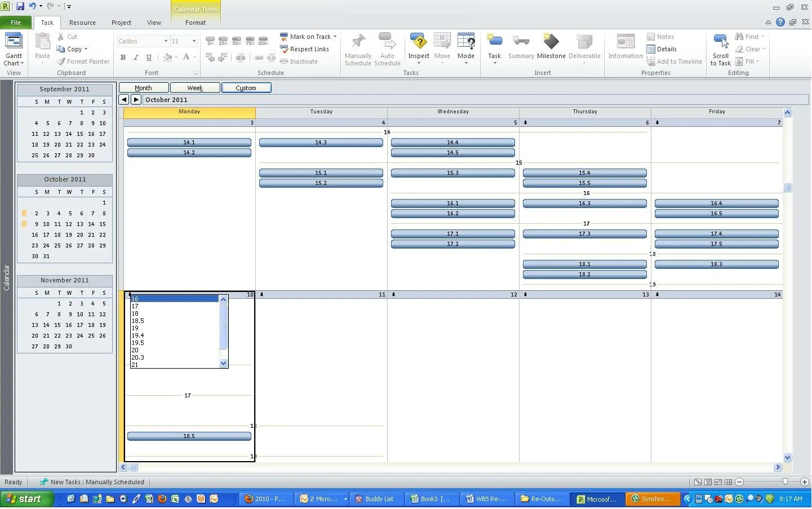
Task: Open Buddy List taskbar item
Action: coord(375,499)
